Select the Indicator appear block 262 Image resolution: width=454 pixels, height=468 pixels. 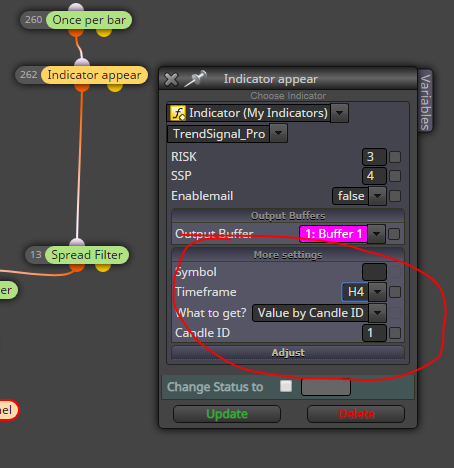(x=94, y=75)
